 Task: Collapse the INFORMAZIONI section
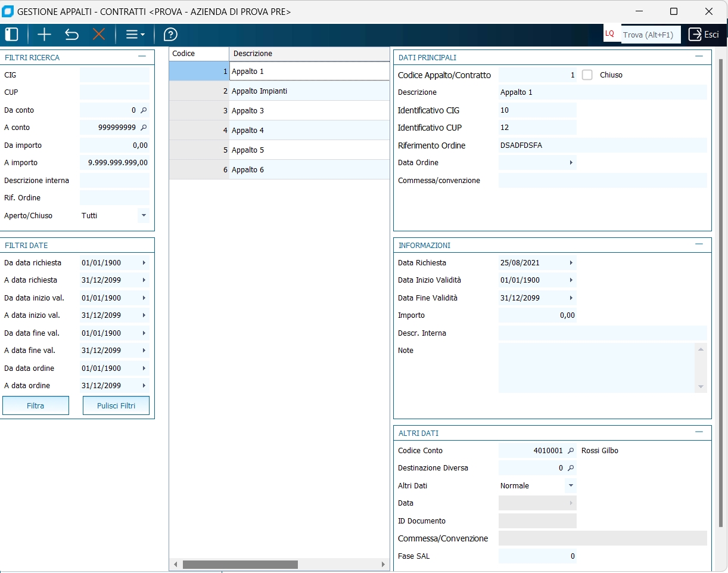click(699, 244)
